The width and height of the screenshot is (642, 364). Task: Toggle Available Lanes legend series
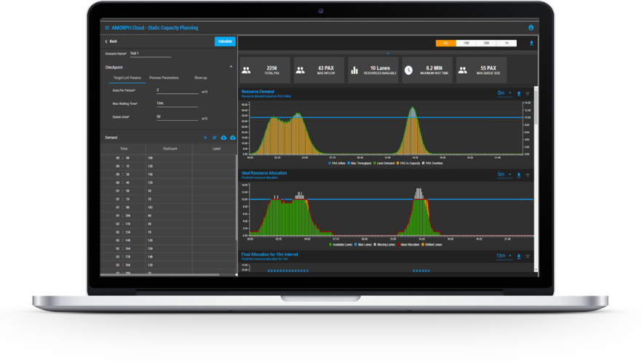pos(341,245)
